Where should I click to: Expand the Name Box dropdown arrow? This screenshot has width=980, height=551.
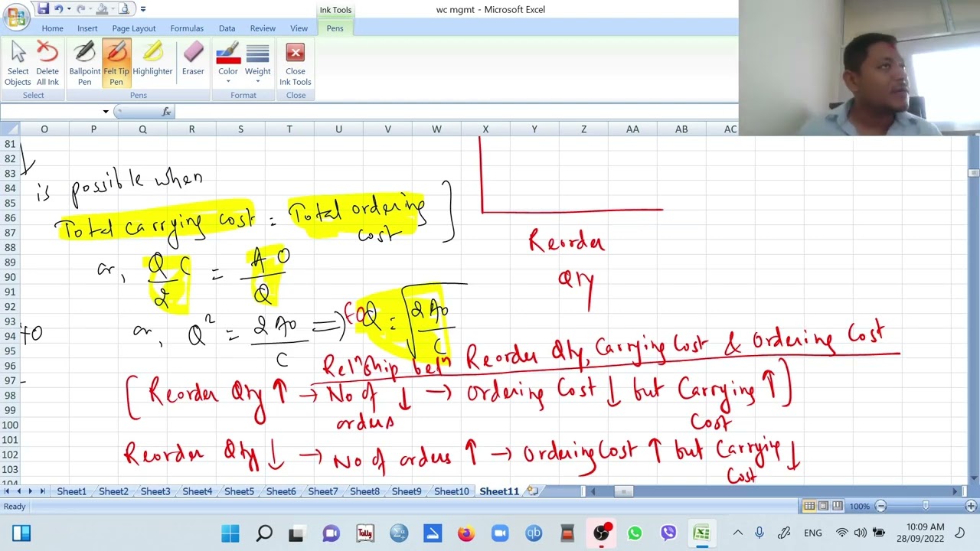105,112
